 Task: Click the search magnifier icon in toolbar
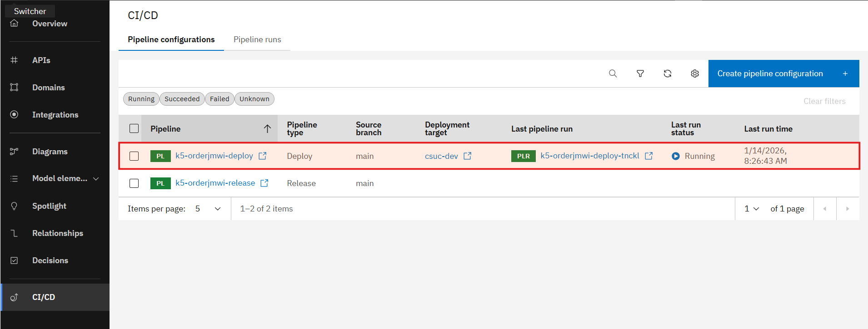tap(613, 74)
